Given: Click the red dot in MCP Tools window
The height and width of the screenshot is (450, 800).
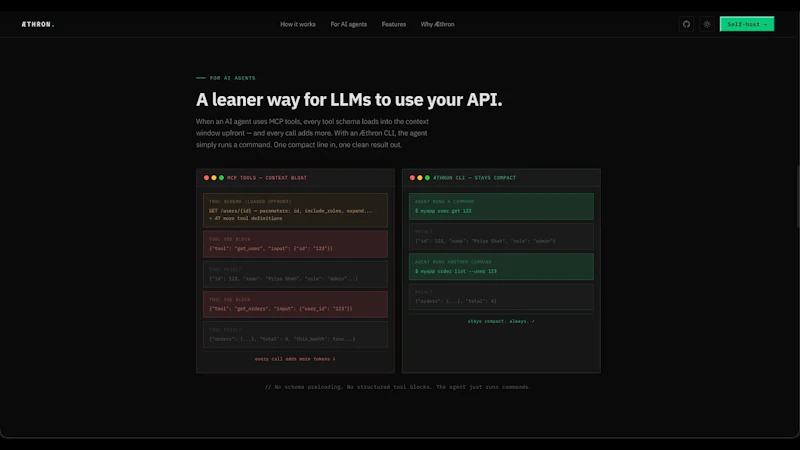Looking at the screenshot, I should pyautogui.click(x=206, y=178).
